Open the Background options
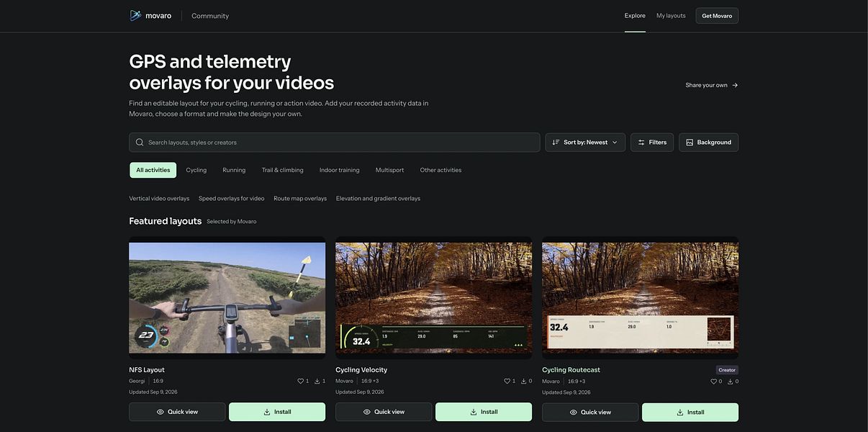The height and width of the screenshot is (432, 868). coord(708,143)
